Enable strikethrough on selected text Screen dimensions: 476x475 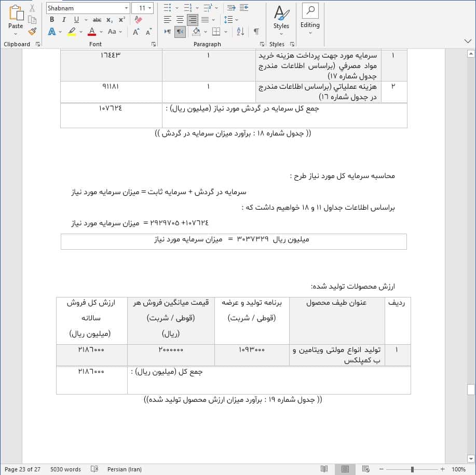coord(97,19)
